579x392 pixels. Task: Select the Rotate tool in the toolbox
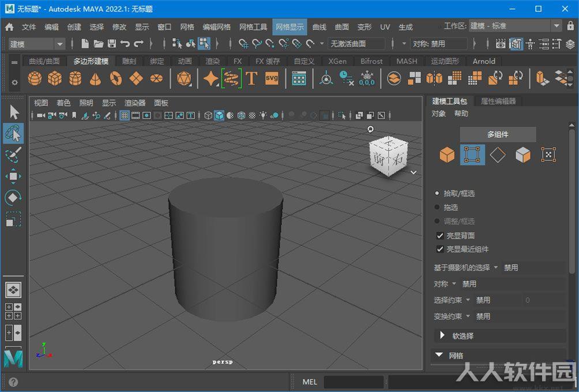pyautogui.click(x=13, y=198)
